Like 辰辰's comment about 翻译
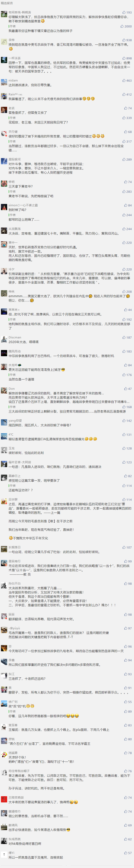 tap(125, 615)
